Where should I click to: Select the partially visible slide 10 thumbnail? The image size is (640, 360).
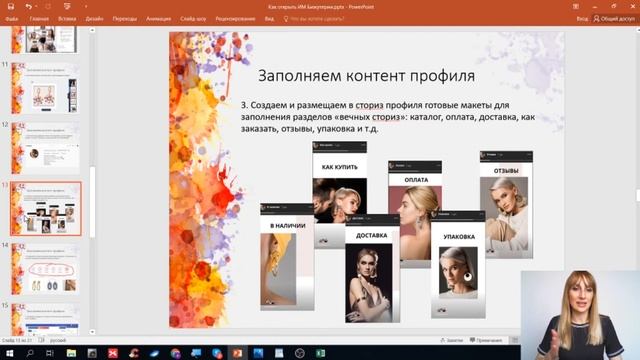(45, 40)
